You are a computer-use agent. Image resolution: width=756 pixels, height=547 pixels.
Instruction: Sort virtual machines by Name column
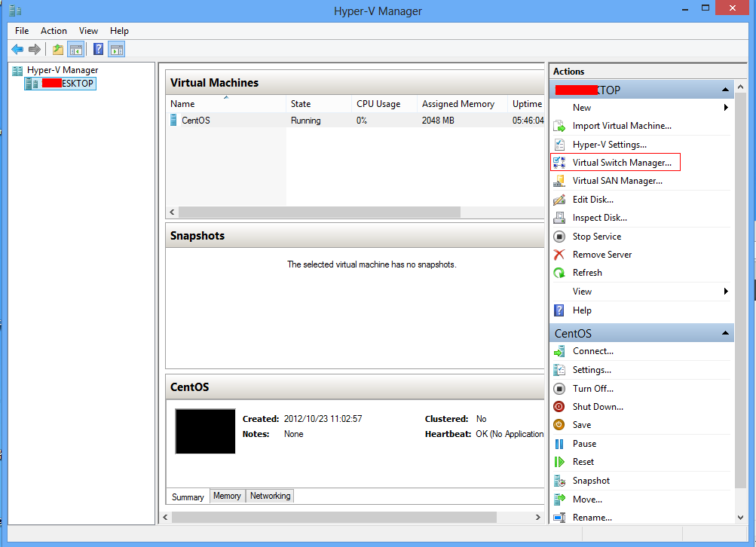(225, 104)
